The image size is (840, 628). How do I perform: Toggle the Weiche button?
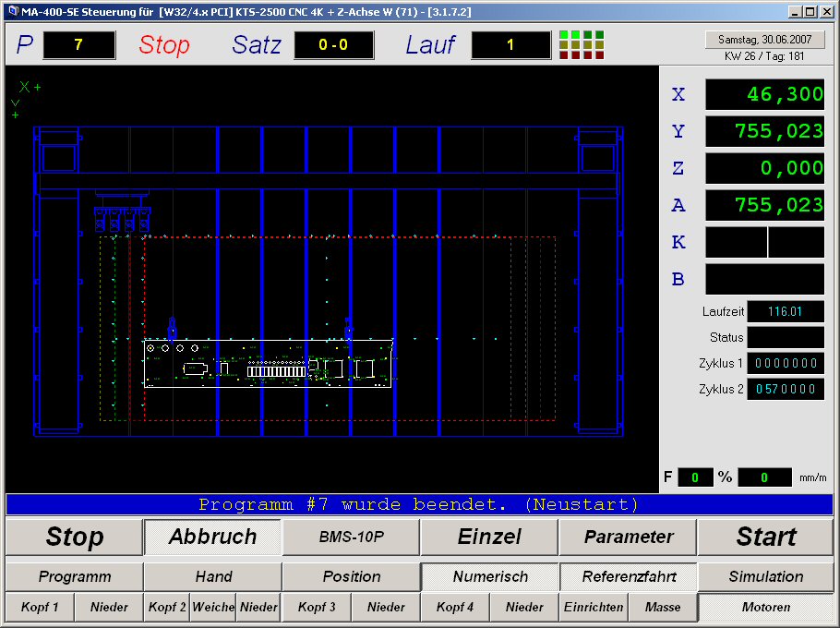click(212, 607)
